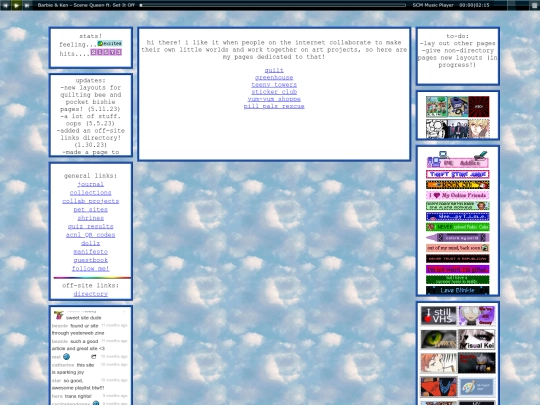Click the pale green blinkie with face
This screenshot has height=405, width=540.
coord(458,206)
